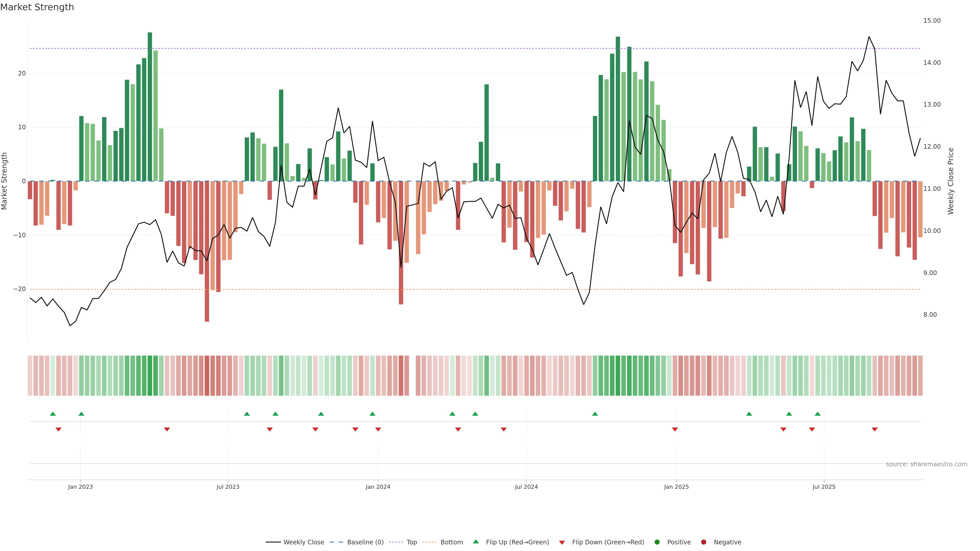Click the last red flip-down triangle marker
Screen dimensions: 980x551
(x=875, y=429)
